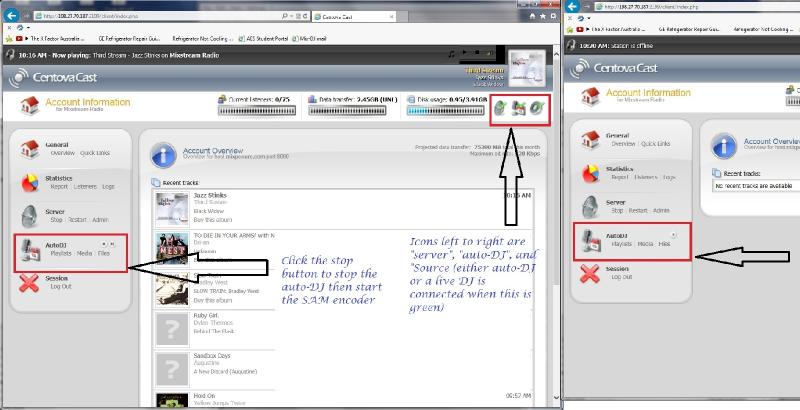Click Quick Links under General in left window
The width and height of the screenshot is (800, 410).
96,154
